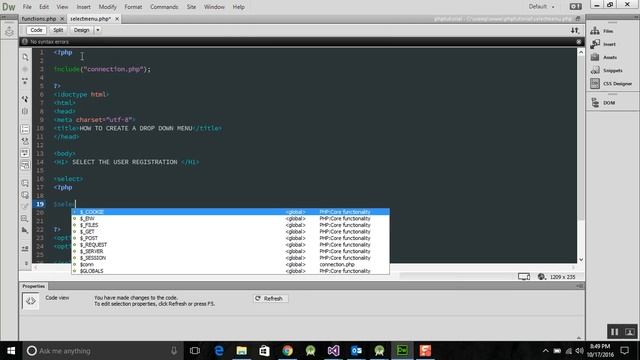The height and width of the screenshot is (360, 640).
Task: Click the Dreamweaver Dw logo
Action: [9, 7]
